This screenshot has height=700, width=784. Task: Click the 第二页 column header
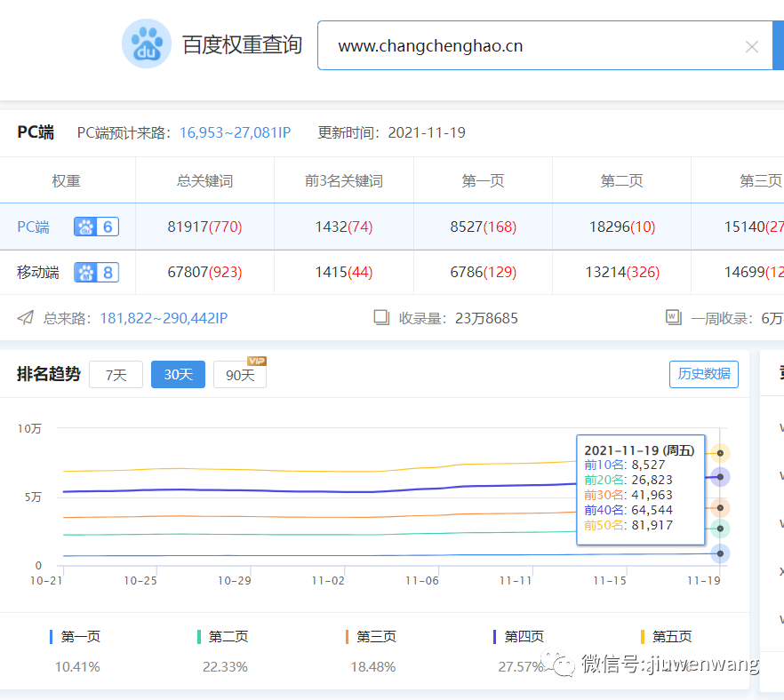coord(621,180)
